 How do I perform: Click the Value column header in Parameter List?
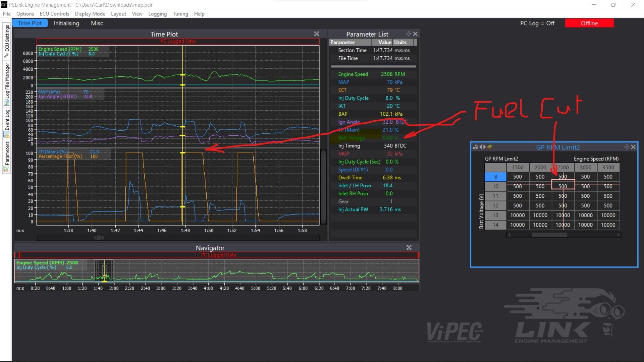click(384, 42)
